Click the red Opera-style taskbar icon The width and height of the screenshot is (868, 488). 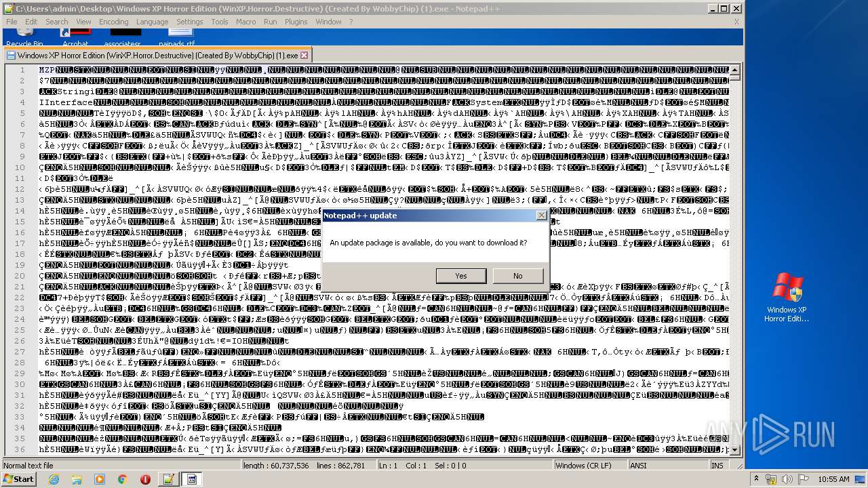click(145, 479)
